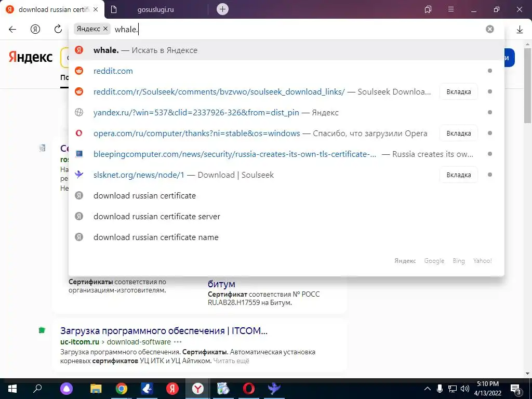This screenshot has height=399, width=532.
Task: Open network status tray icon
Action: click(453, 389)
